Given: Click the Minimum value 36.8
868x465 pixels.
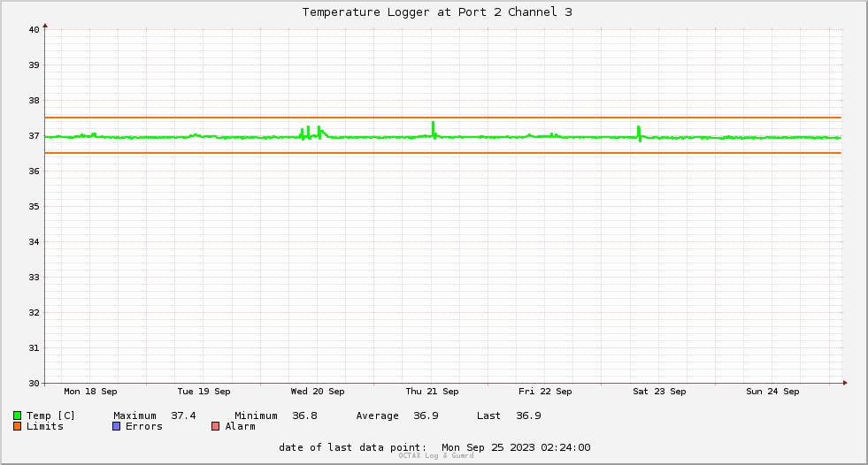Looking at the screenshot, I should pos(305,415).
